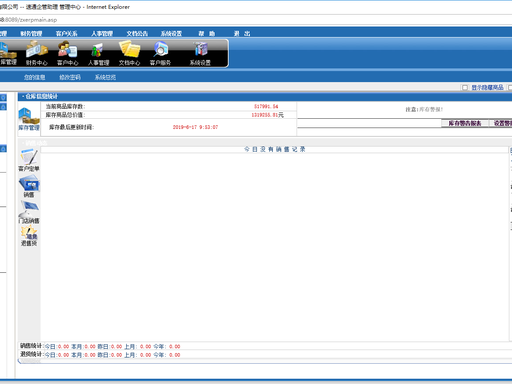
Task: Click the inventory count value 517991.54
Action: coord(266,106)
